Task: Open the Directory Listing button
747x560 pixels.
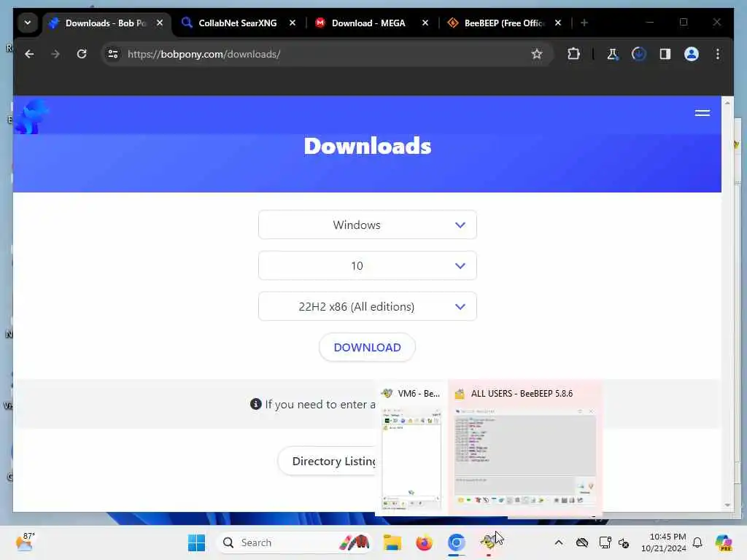Action: point(327,461)
